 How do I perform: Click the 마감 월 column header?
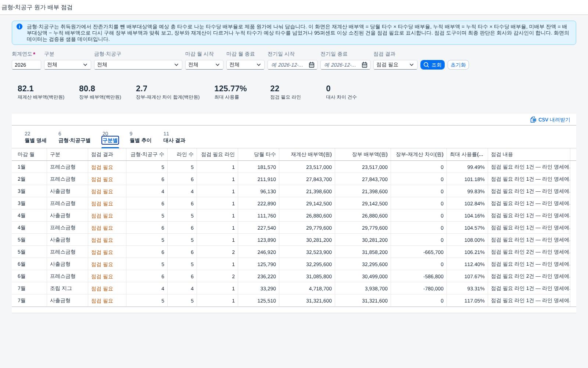pyautogui.click(x=29, y=155)
